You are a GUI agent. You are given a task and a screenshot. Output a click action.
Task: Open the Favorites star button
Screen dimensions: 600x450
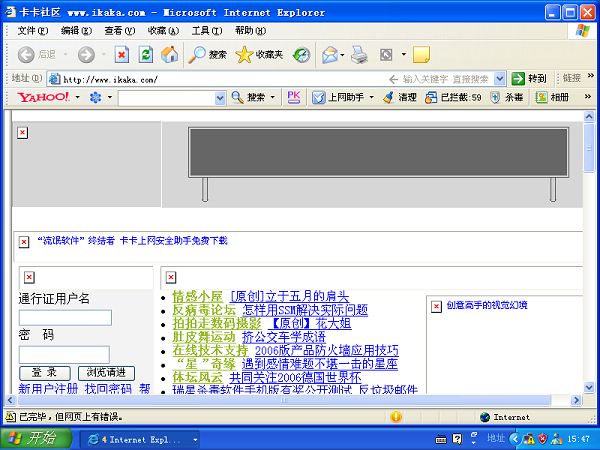coord(259,55)
